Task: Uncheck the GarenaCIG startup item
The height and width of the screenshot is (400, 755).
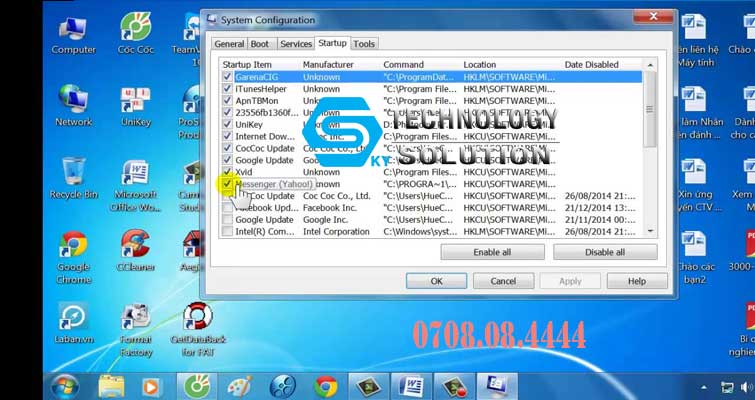Action: coord(227,77)
